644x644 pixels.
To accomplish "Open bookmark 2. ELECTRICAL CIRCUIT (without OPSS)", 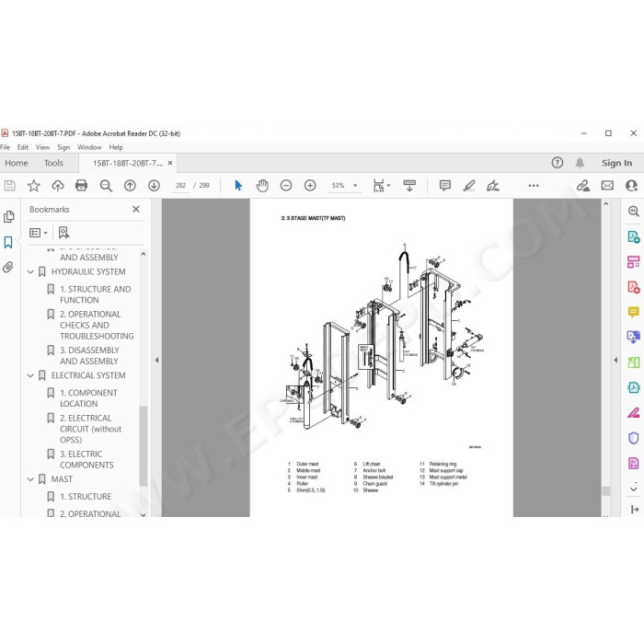I will 90,429.
